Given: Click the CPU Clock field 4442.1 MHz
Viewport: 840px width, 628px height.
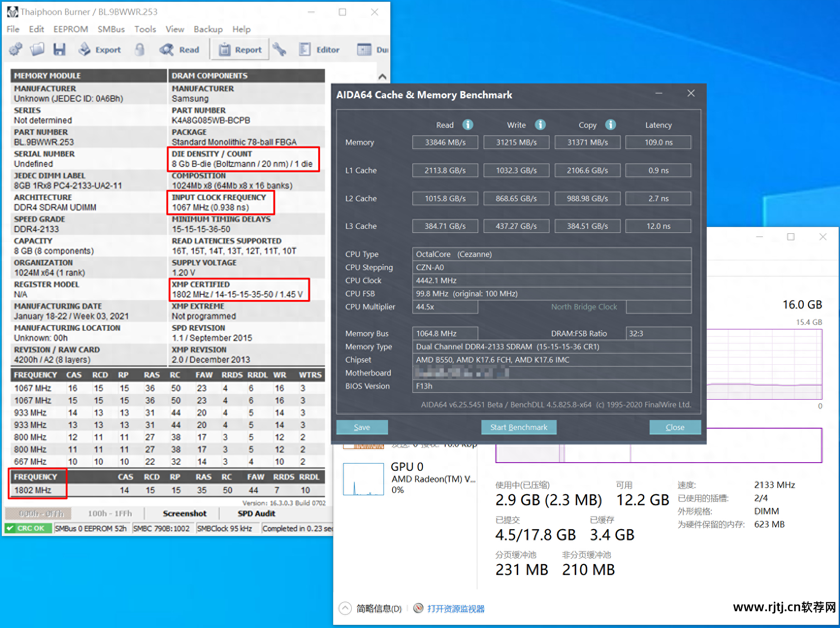Looking at the screenshot, I should point(552,280).
